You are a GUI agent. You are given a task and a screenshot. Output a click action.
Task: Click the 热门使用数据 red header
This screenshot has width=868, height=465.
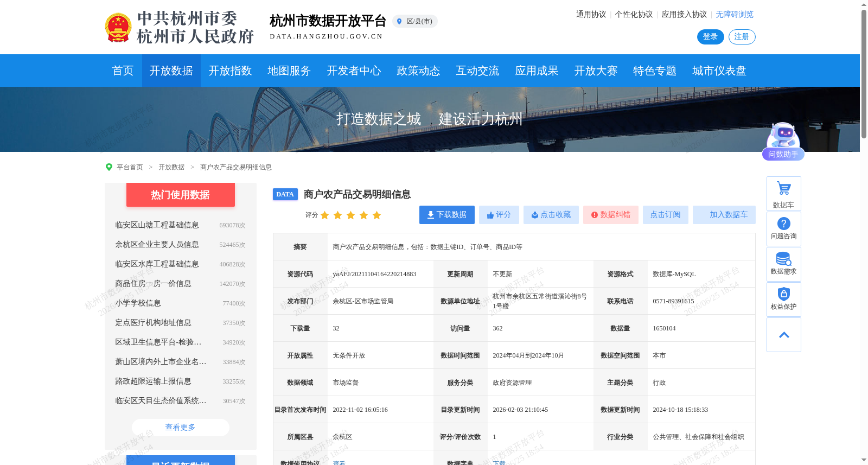(x=181, y=195)
